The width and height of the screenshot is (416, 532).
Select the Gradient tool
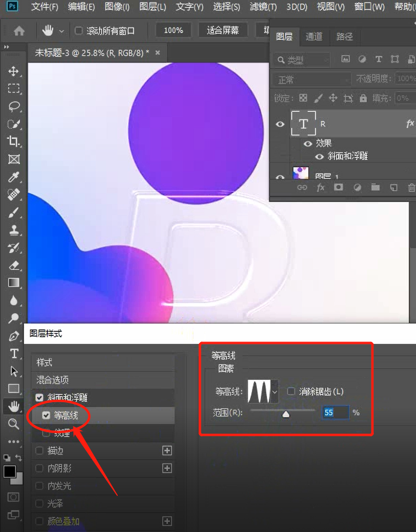(x=14, y=283)
